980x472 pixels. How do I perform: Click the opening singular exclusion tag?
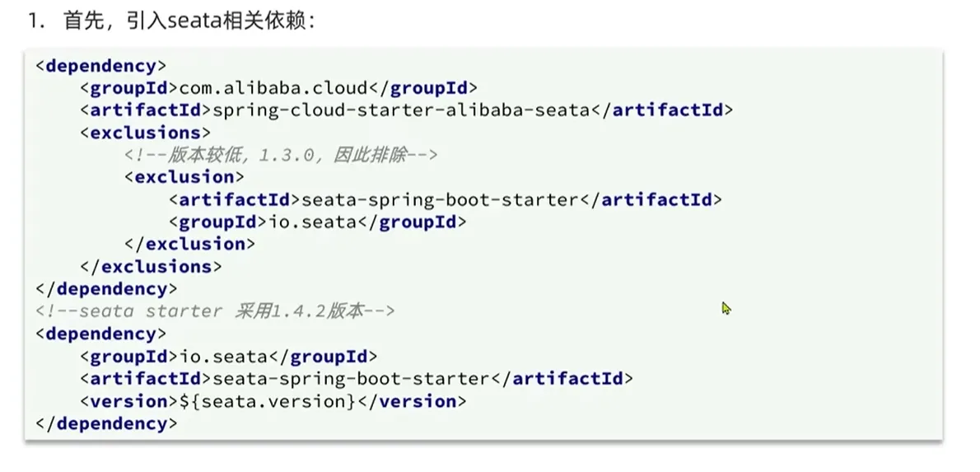[x=184, y=177]
